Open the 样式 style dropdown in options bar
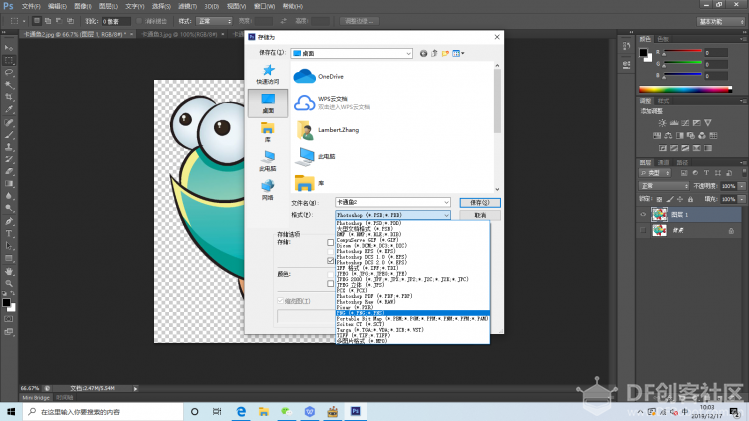 click(x=214, y=21)
